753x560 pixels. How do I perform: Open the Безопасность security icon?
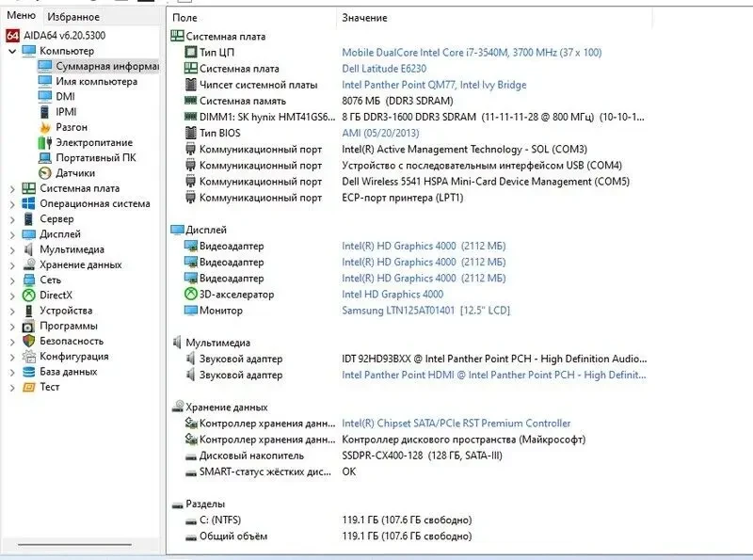pos(28,341)
